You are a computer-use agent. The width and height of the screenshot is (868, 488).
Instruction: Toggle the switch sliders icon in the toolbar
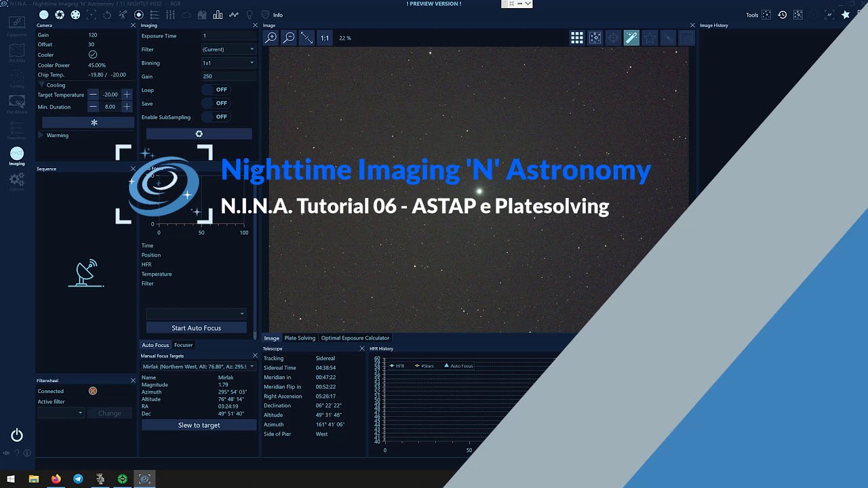[170, 14]
